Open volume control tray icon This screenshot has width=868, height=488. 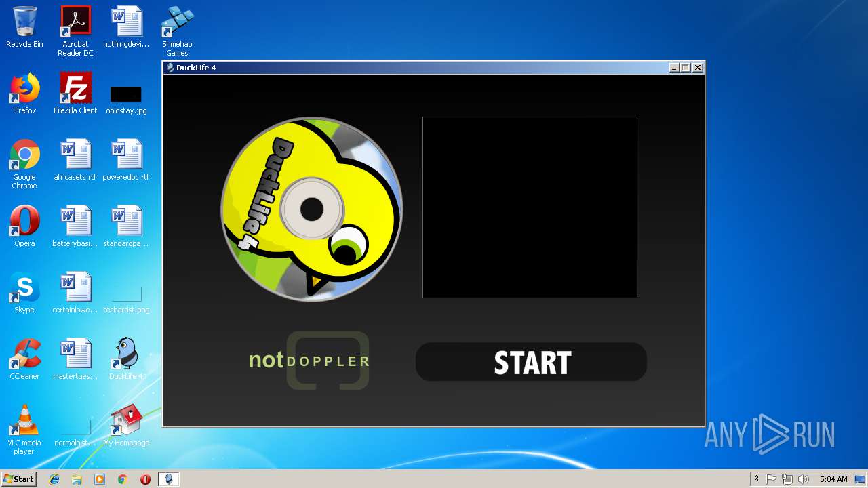pos(804,479)
